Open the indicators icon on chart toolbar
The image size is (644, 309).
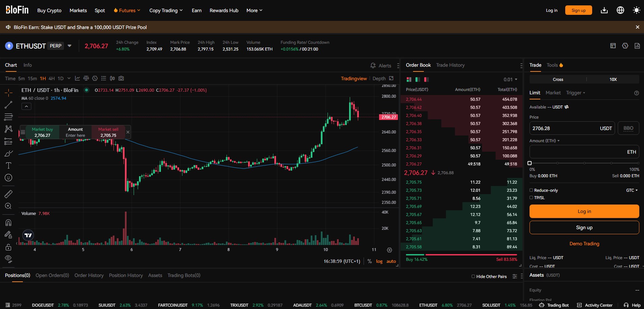(x=77, y=78)
